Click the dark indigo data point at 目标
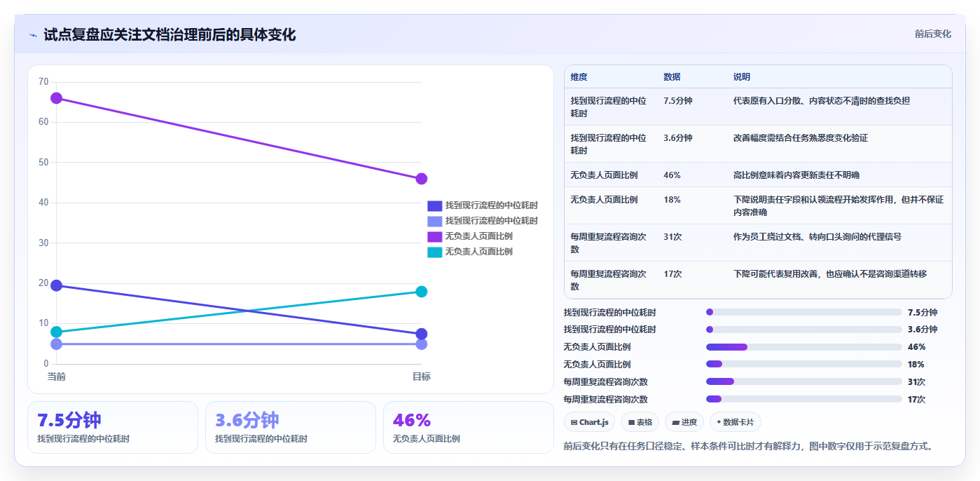 pos(422,334)
